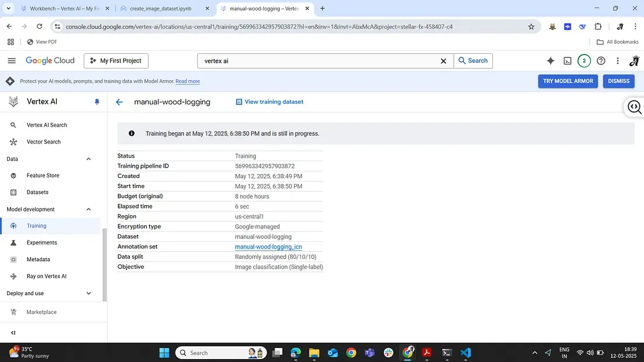The height and width of the screenshot is (362, 644).
Task: Collapse the Data section in sidebar
Action: click(x=89, y=159)
